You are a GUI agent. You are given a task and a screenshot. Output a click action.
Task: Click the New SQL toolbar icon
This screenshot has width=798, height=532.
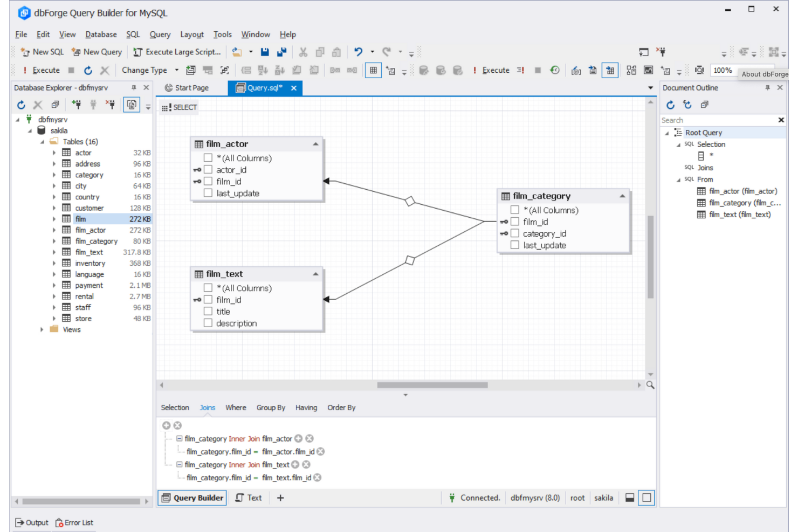25,52
